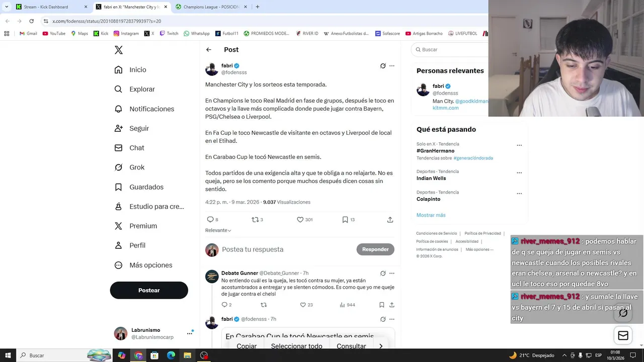Screen dimensions: 644x362
Task: Bookmark Debate Gunner's reply
Action: point(382,305)
